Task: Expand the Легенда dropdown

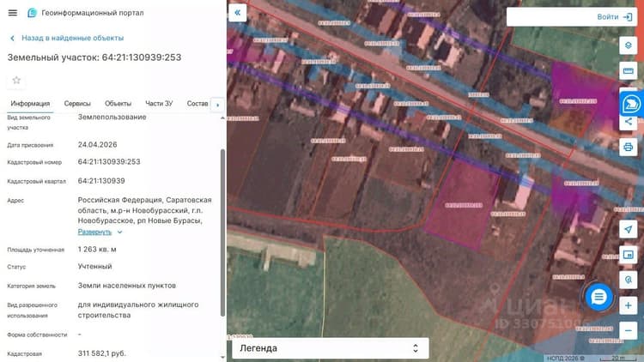Action: coord(331,348)
